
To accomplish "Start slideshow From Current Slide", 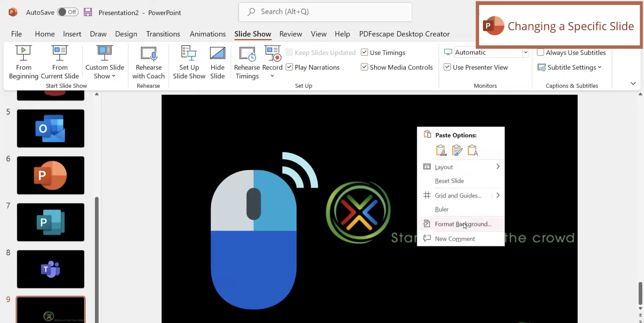I will (x=60, y=63).
